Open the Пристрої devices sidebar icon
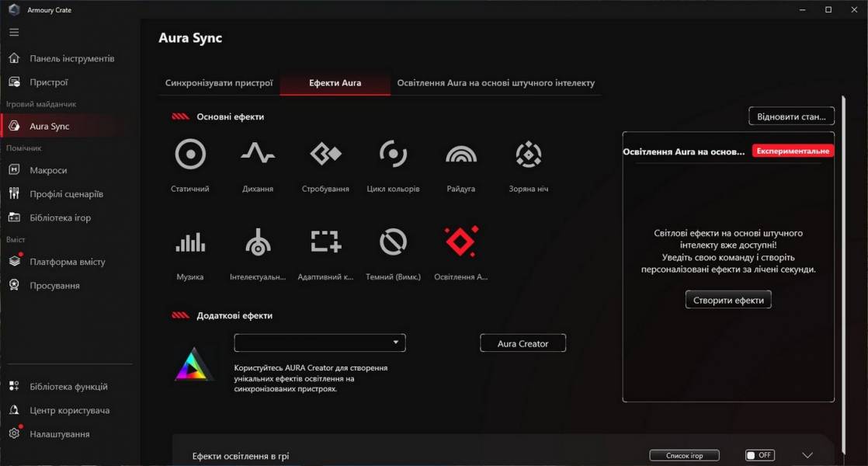This screenshot has height=466, width=868. (x=15, y=82)
